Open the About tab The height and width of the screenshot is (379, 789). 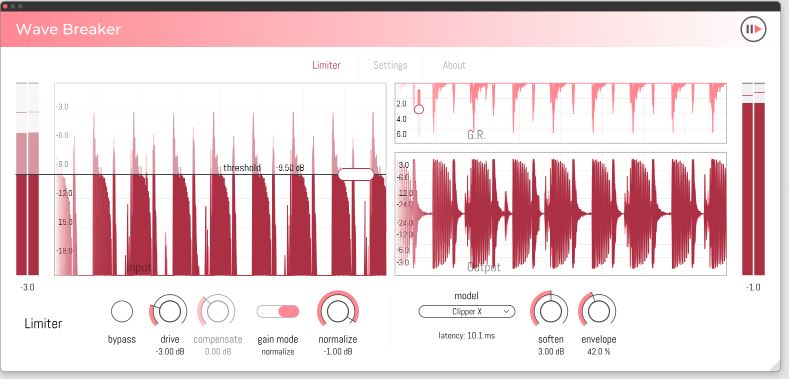454,65
